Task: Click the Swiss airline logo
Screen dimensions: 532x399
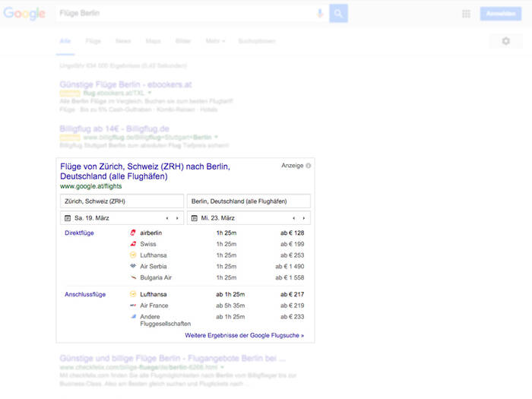Action: pos(133,244)
